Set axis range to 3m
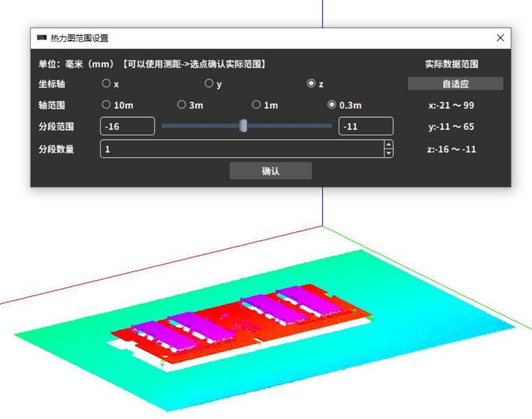Image resolution: width=532 pixels, height=419 pixels. [x=182, y=105]
